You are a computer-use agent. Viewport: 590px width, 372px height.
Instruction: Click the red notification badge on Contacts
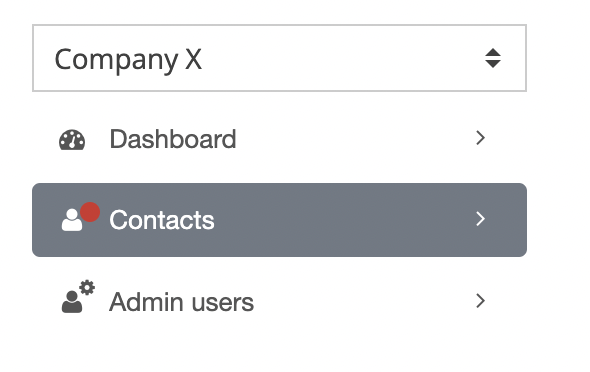(90, 212)
